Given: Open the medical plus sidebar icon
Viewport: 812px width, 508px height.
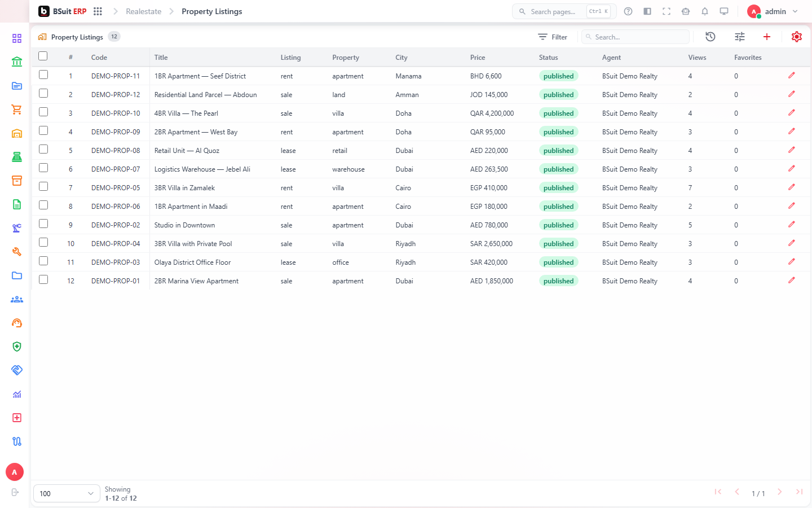Looking at the screenshot, I should [17, 418].
